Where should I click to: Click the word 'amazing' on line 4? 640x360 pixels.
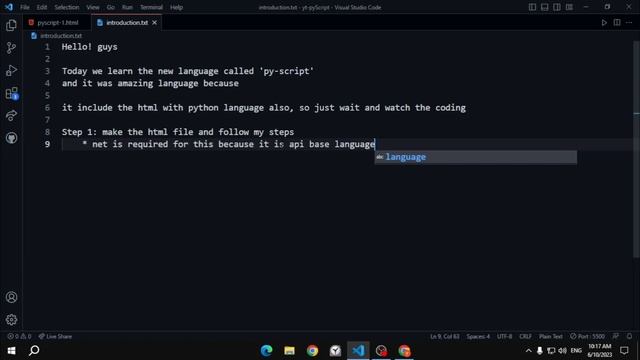135,83
